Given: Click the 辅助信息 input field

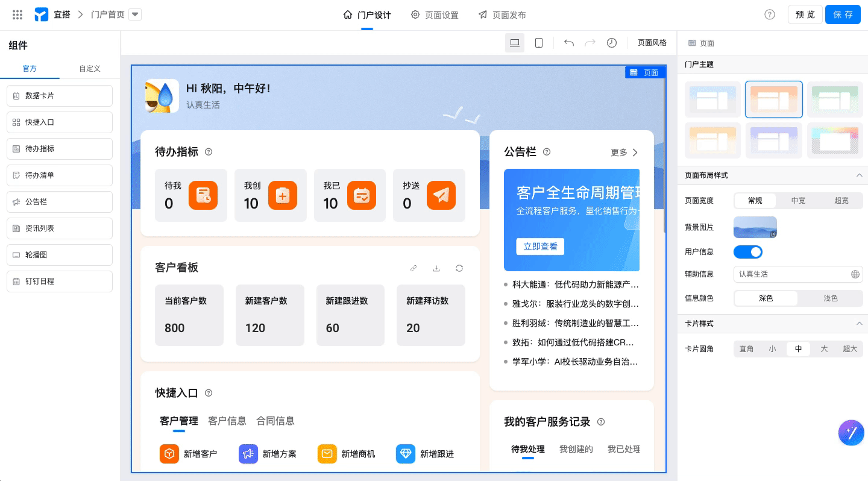Looking at the screenshot, I should click(x=798, y=274).
